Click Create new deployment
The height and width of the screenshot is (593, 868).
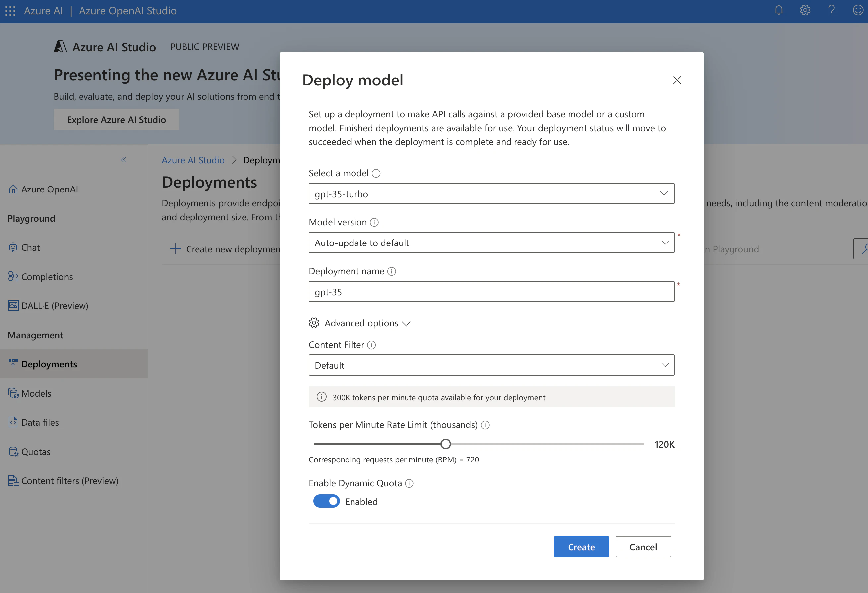click(x=225, y=249)
